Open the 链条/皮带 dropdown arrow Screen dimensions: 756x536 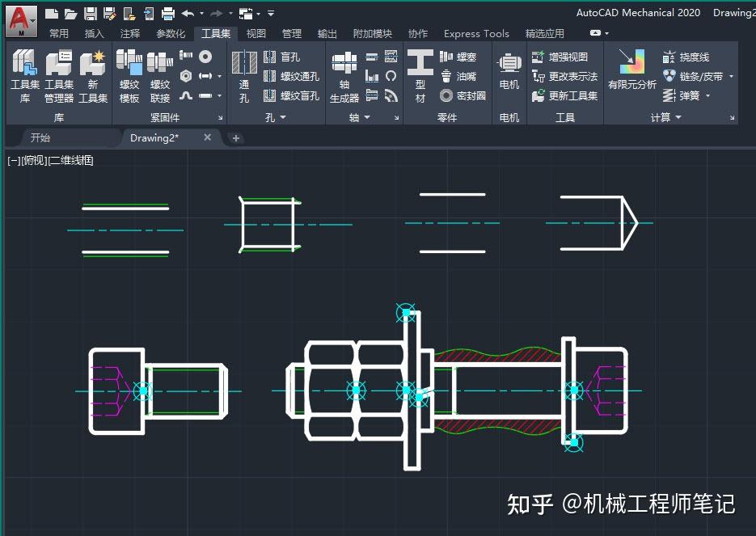coord(733,76)
